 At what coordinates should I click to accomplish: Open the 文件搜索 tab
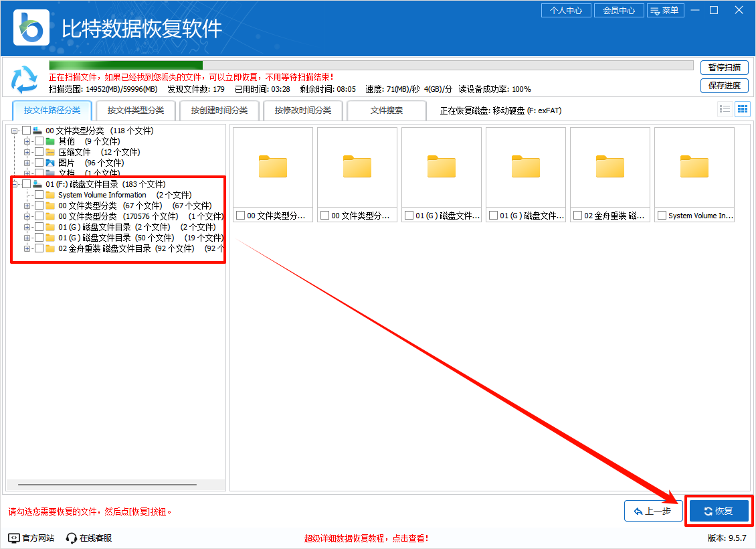(x=387, y=110)
